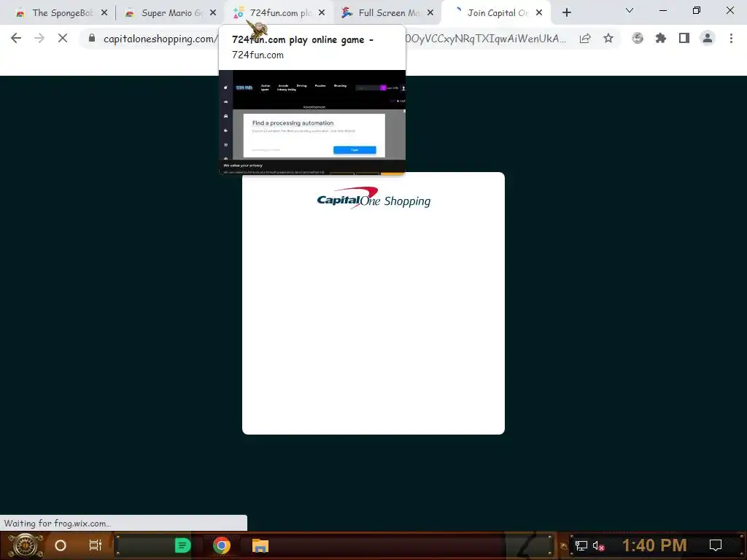View site security lock info
The height and width of the screenshot is (560, 747).
point(92,38)
